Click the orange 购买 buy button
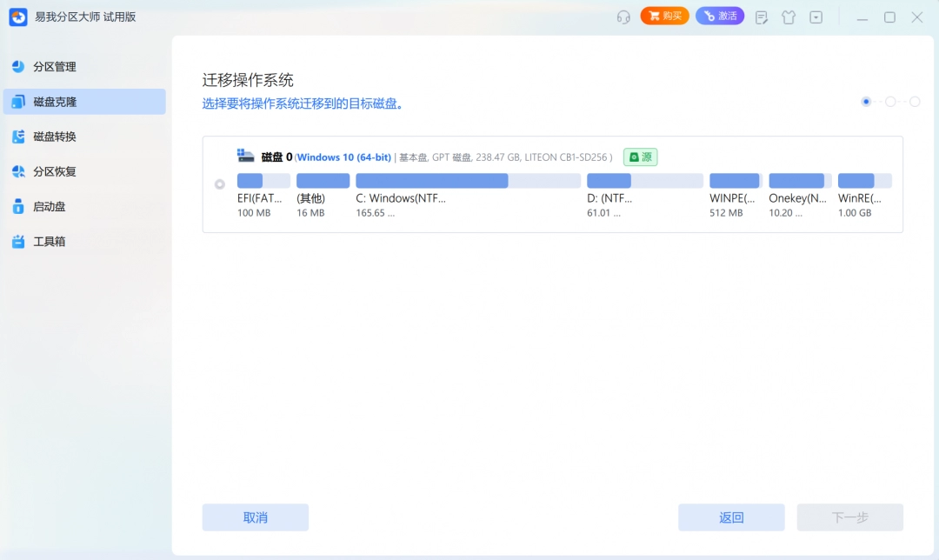The height and width of the screenshot is (560, 939). [665, 16]
